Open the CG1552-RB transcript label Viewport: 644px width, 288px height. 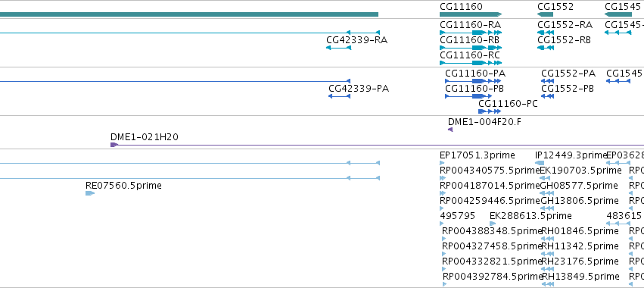click(x=564, y=40)
